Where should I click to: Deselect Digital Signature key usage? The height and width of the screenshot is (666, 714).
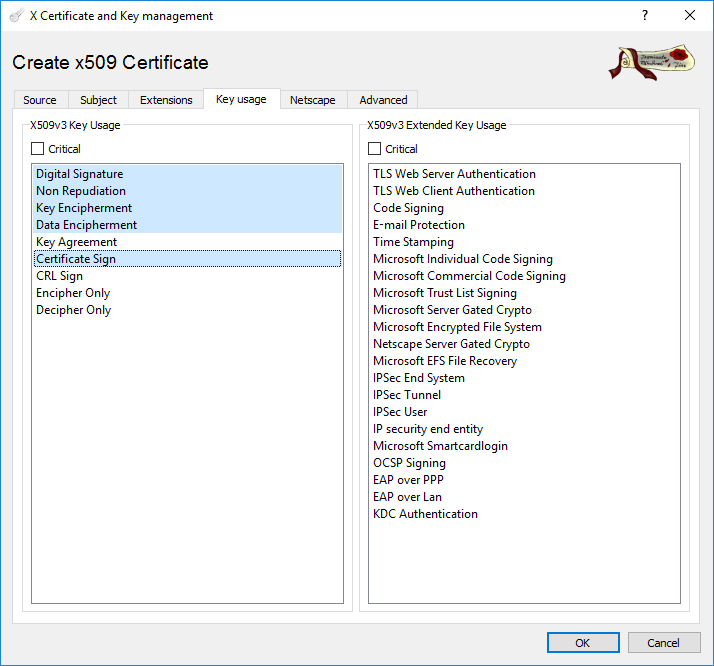(x=80, y=174)
